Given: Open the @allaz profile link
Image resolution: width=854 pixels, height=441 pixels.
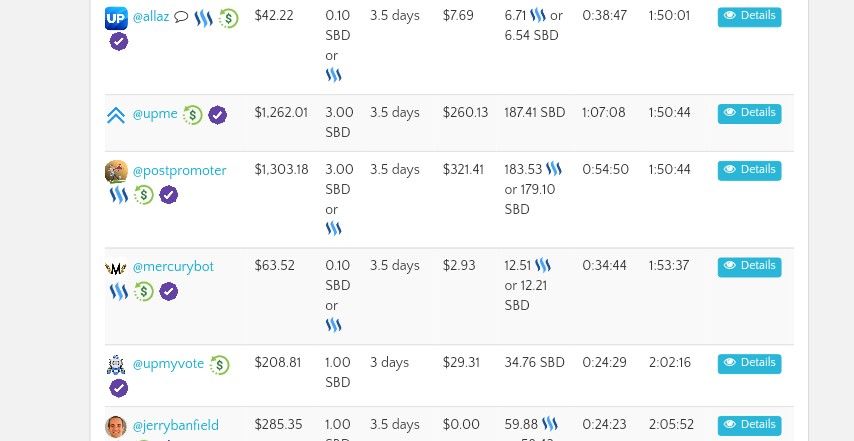Looking at the screenshot, I should click(x=151, y=17).
